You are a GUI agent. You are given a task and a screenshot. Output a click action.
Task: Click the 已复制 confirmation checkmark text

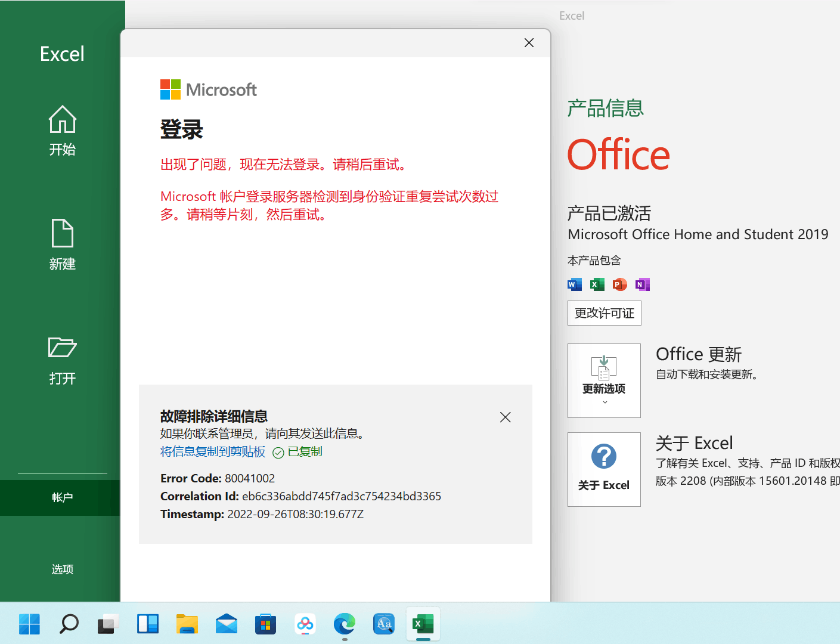297,452
